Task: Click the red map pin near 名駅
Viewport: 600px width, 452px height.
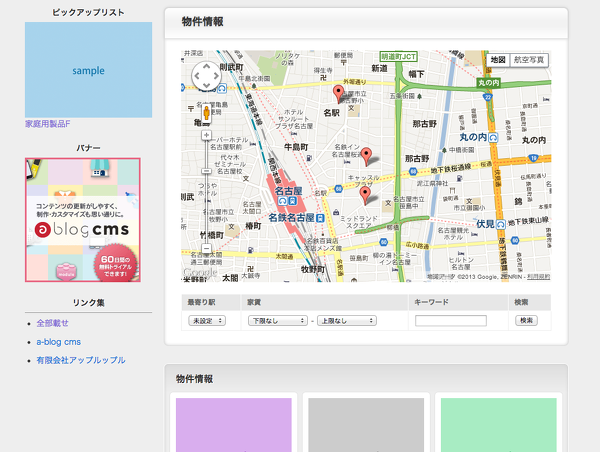Action: click(x=338, y=94)
